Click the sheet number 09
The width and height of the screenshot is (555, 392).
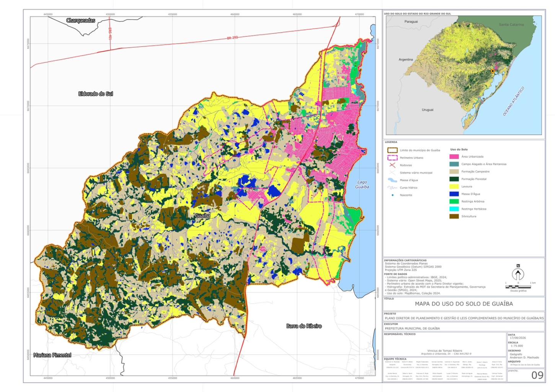pyautogui.click(x=537, y=375)
